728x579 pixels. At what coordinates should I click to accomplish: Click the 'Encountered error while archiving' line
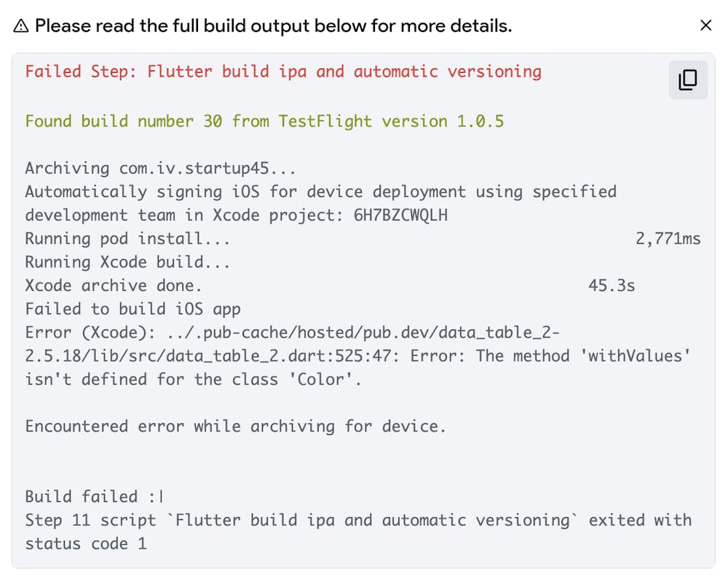pos(235,426)
